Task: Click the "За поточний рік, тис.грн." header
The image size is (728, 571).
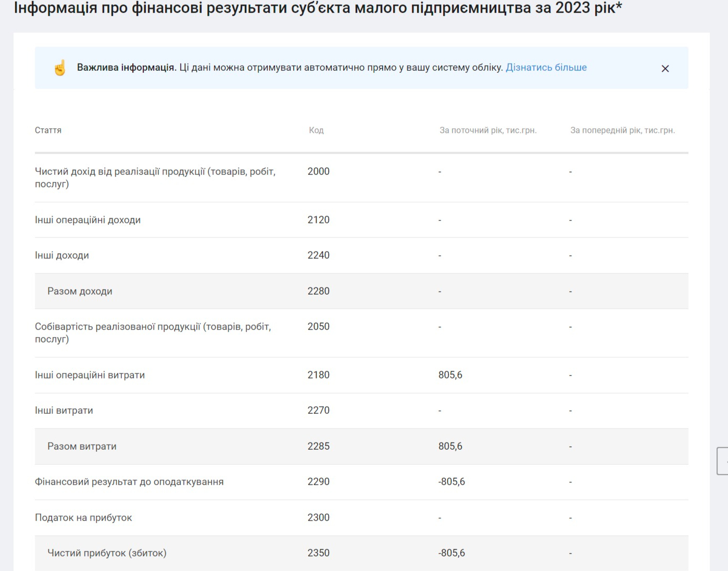Action: pos(487,130)
